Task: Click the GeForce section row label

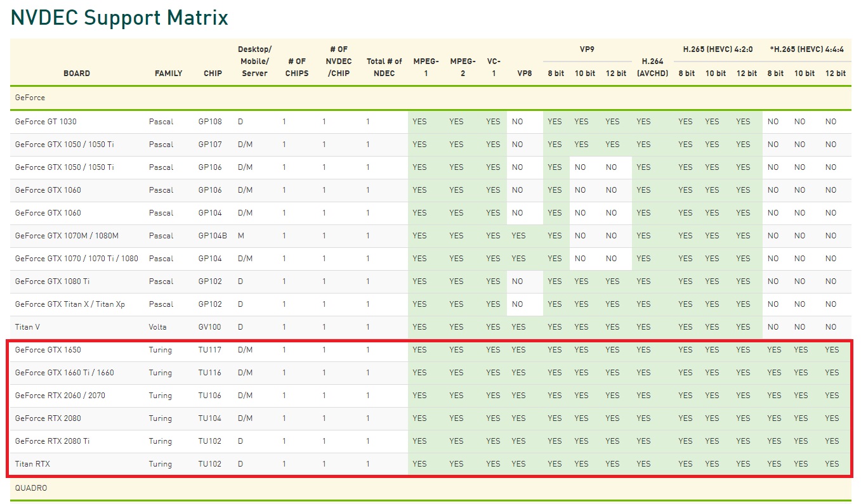Action: tap(30, 98)
